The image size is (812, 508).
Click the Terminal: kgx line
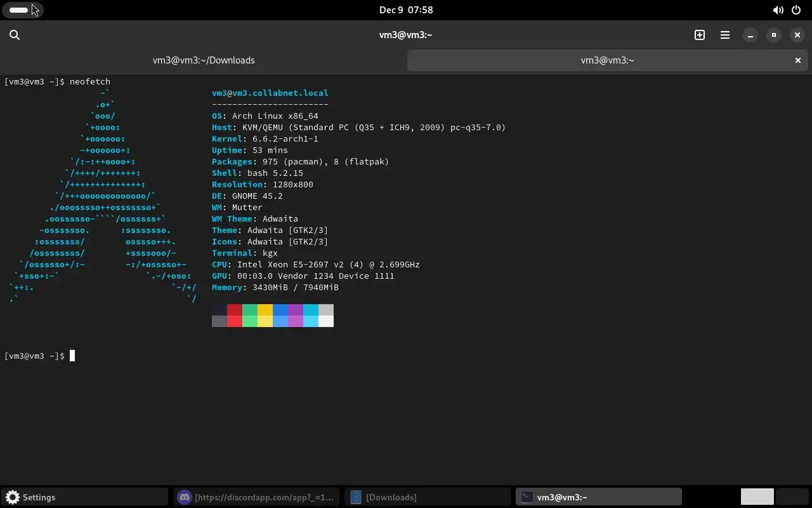coord(245,253)
